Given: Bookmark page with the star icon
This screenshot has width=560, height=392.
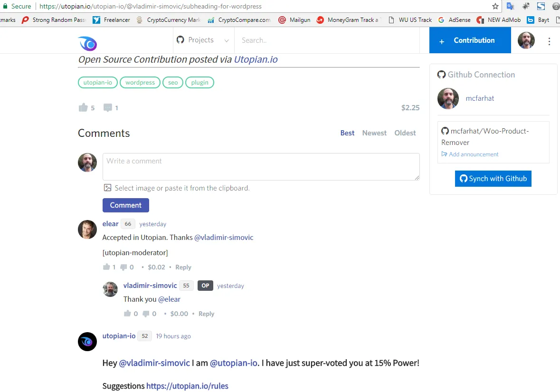Looking at the screenshot, I should 495,7.
